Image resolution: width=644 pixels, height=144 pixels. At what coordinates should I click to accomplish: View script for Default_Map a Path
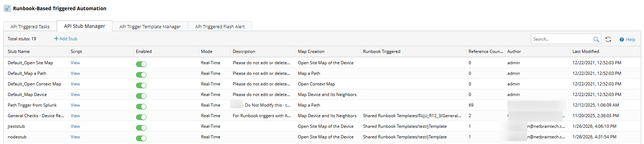point(75,73)
